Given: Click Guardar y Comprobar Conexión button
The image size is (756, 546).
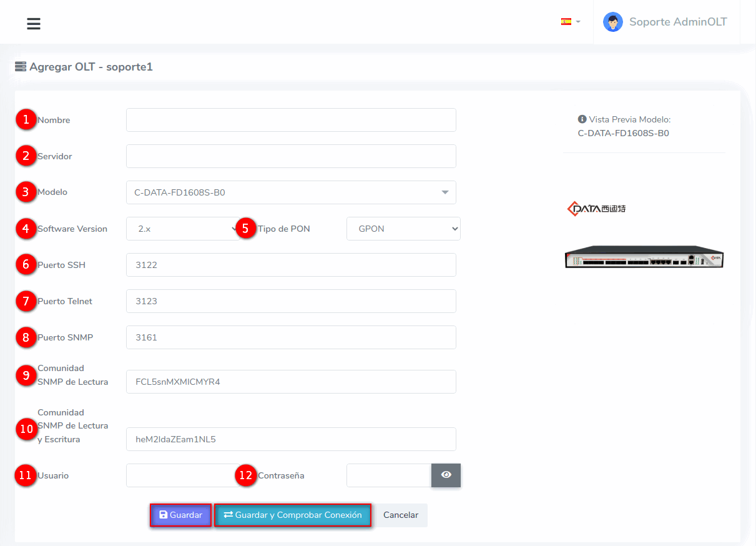Looking at the screenshot, I should click(293, 515).
